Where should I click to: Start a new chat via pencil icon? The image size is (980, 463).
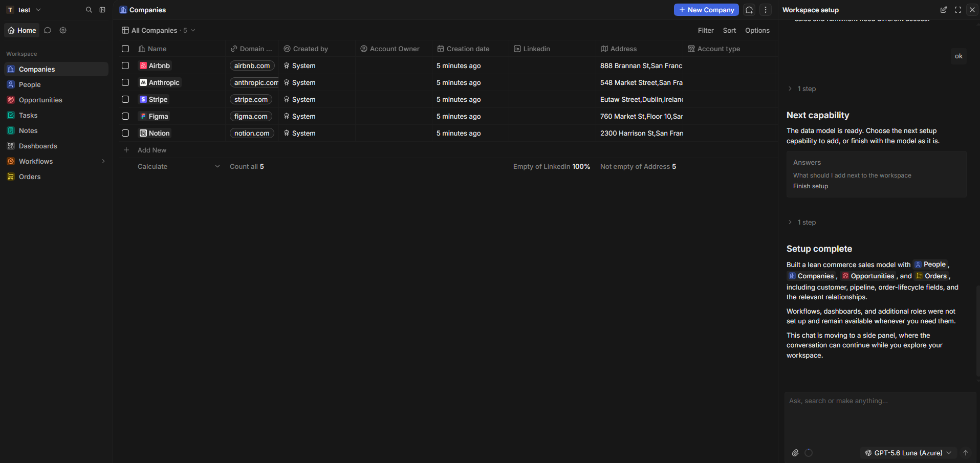pos(944,10)
